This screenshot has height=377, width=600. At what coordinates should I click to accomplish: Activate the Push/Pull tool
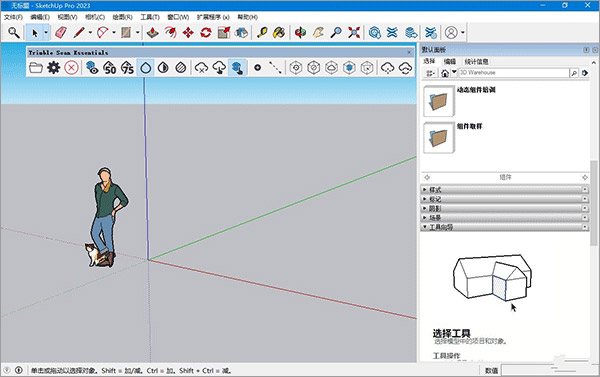[x=153, y=33]
